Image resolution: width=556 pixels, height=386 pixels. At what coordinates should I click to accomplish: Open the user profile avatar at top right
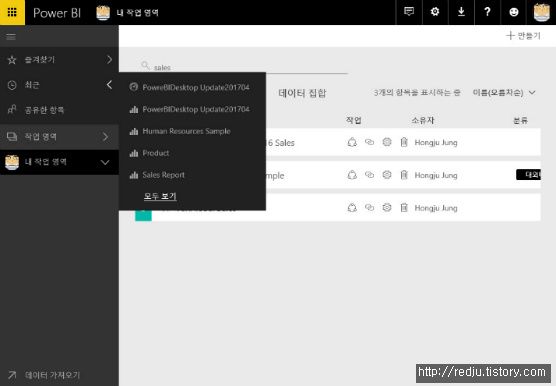coord(541,12)
